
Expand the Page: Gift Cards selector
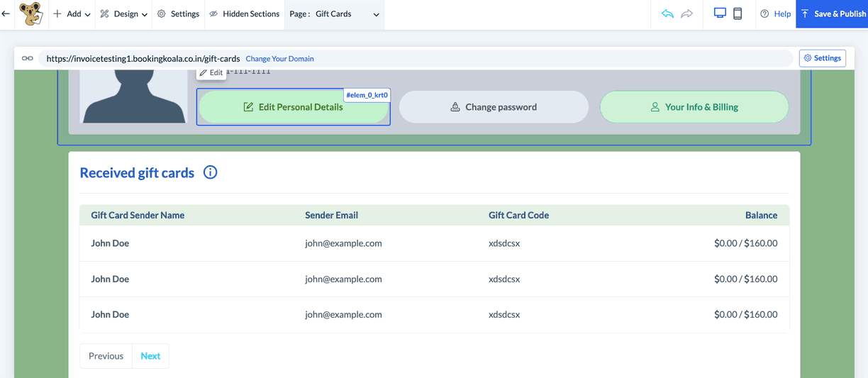[334, 14]
